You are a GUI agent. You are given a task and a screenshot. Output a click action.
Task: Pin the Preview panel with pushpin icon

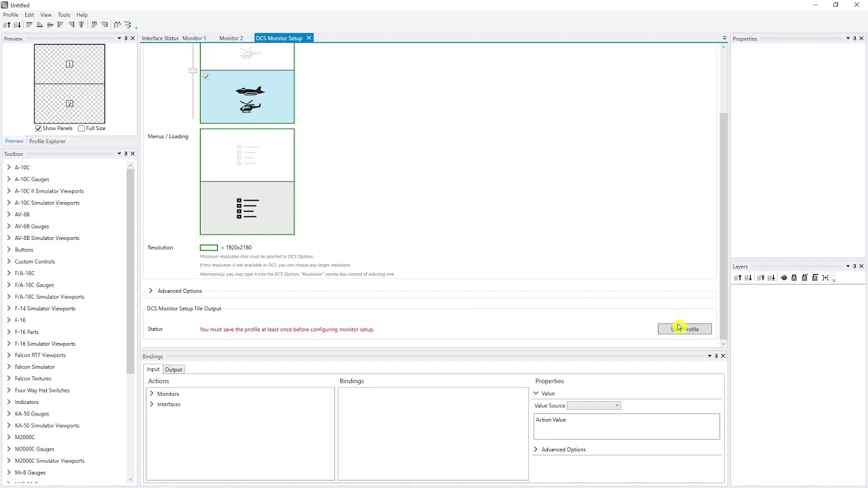coord(125,39)
